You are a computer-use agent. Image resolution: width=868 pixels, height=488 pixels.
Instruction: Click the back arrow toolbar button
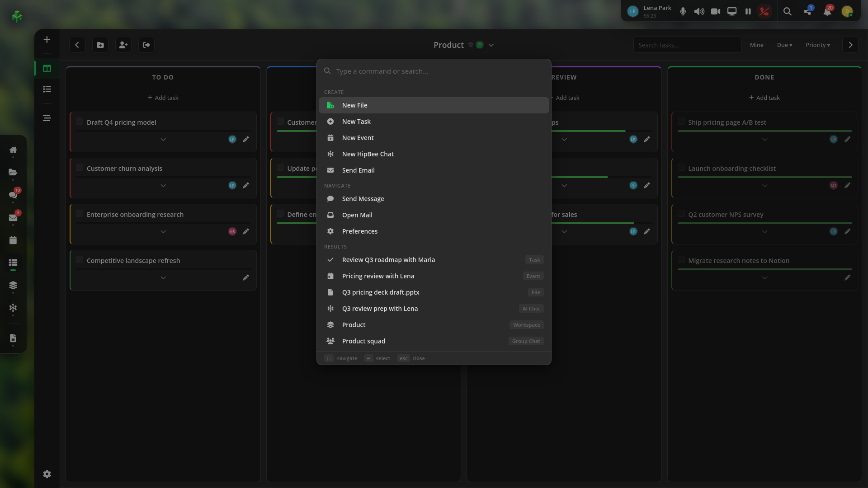[x=77, y=45]
